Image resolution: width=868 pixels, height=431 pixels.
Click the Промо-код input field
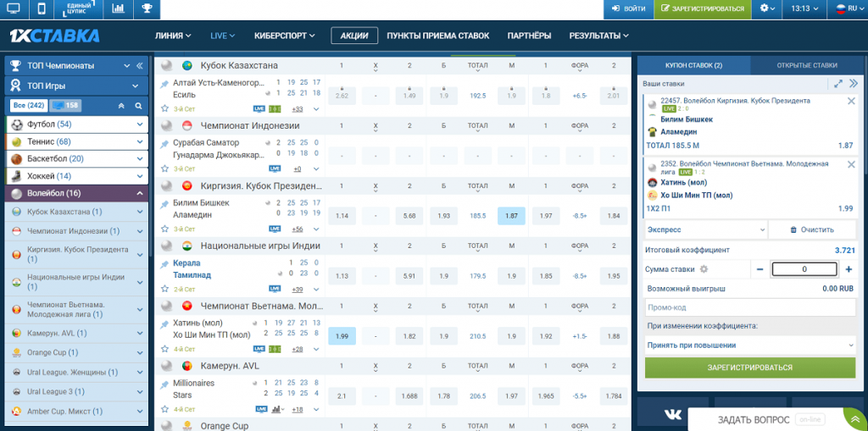click(x=749, y=307)
